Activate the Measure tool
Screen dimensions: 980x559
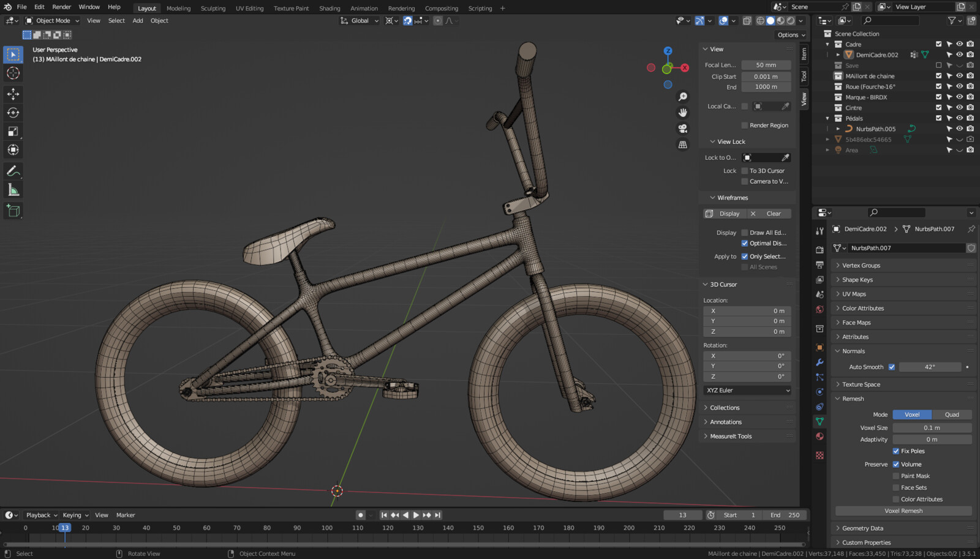pyautogui.click(x=12, y=189)
